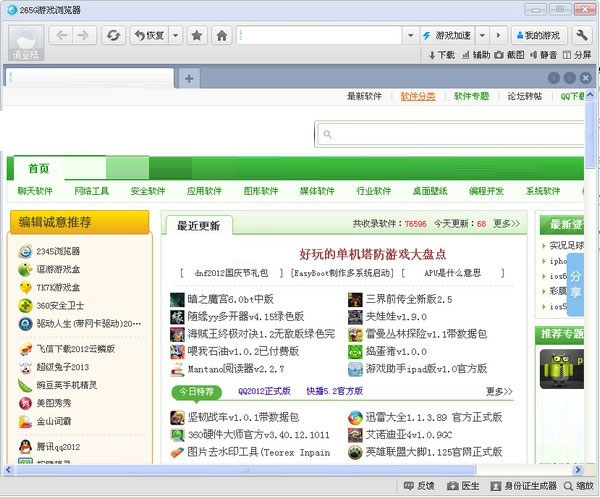Open 身份证生成器 in status bar
The image size is (600, 497).
click(x=523, y=486)
